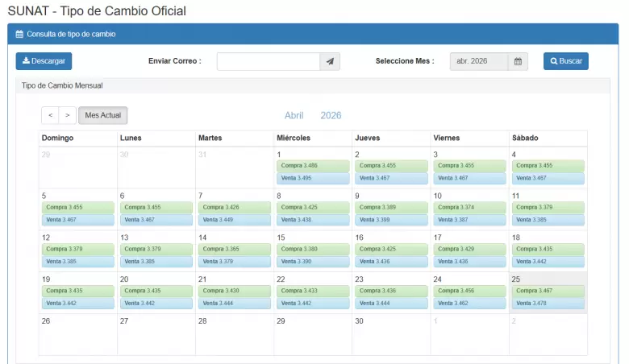Select Compra 3.486 on April 1
The height and width of the screenshot is (364, 629).
[313, 166]
